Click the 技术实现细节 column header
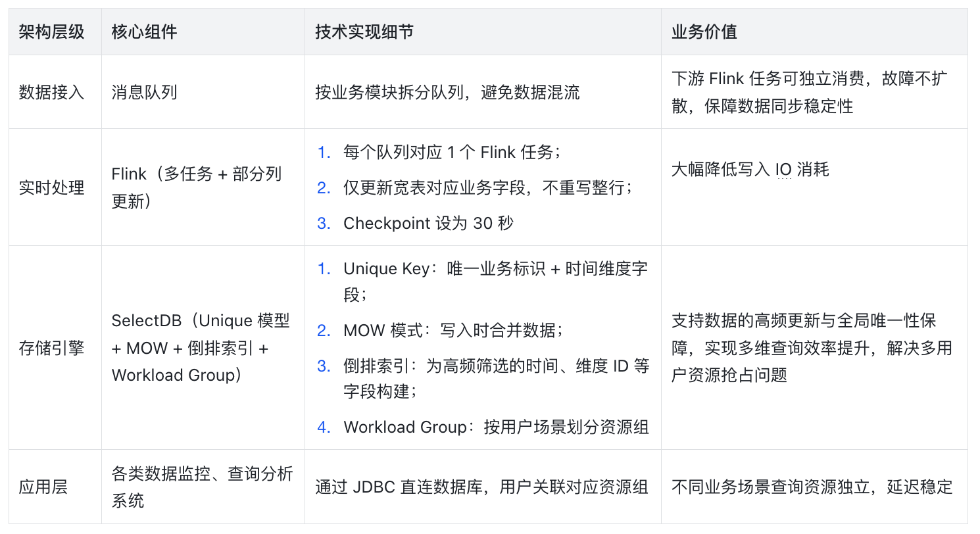 pyautogui.click(x=364, y=32)
